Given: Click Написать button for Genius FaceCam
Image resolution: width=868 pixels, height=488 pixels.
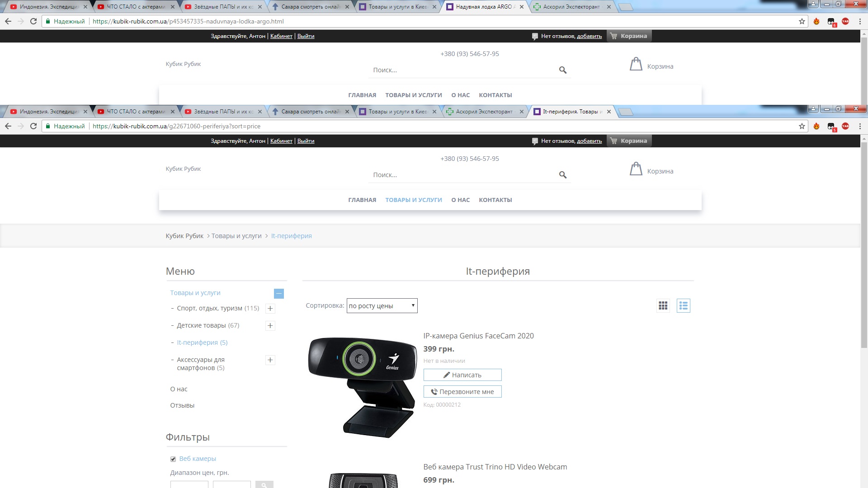Looking at the screenshot, I should pyautogui.click(x=462, y=375).
